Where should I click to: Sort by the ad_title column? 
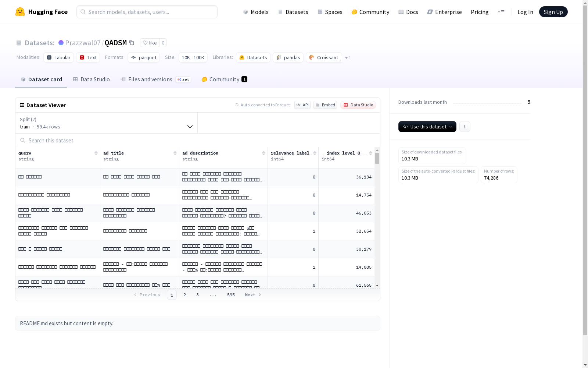[175, 153]
